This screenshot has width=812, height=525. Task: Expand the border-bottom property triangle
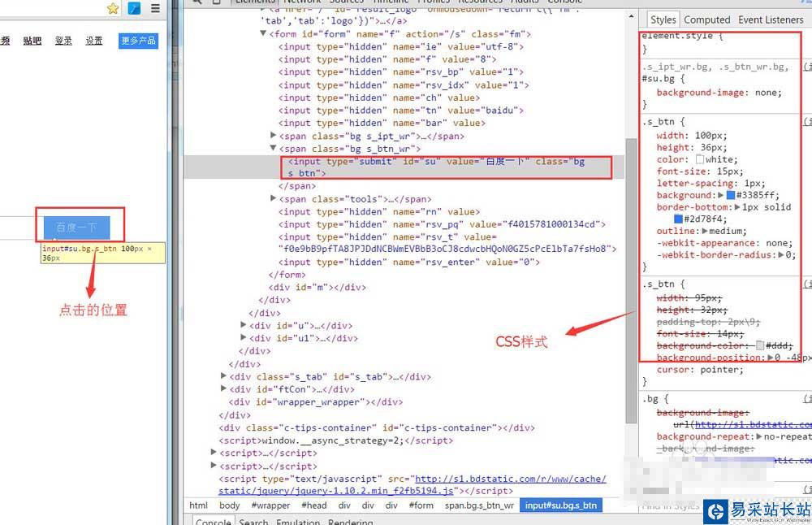pyautogui.click(x=737, y=206)
